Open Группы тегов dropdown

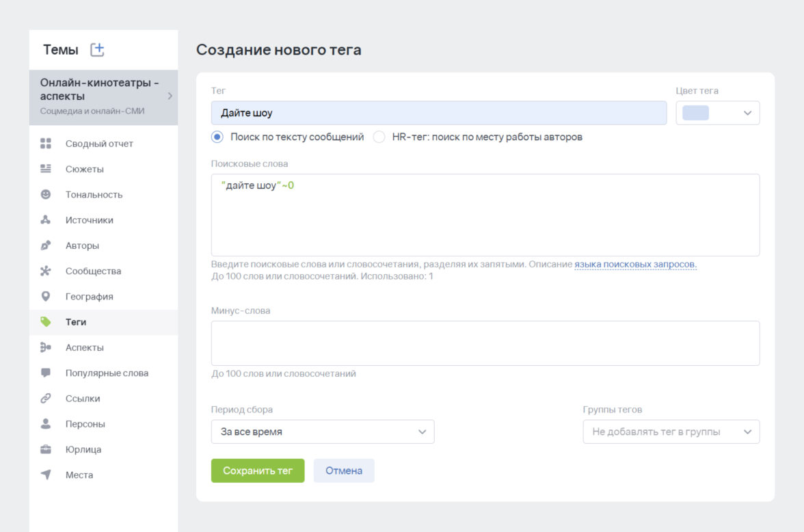671,432
